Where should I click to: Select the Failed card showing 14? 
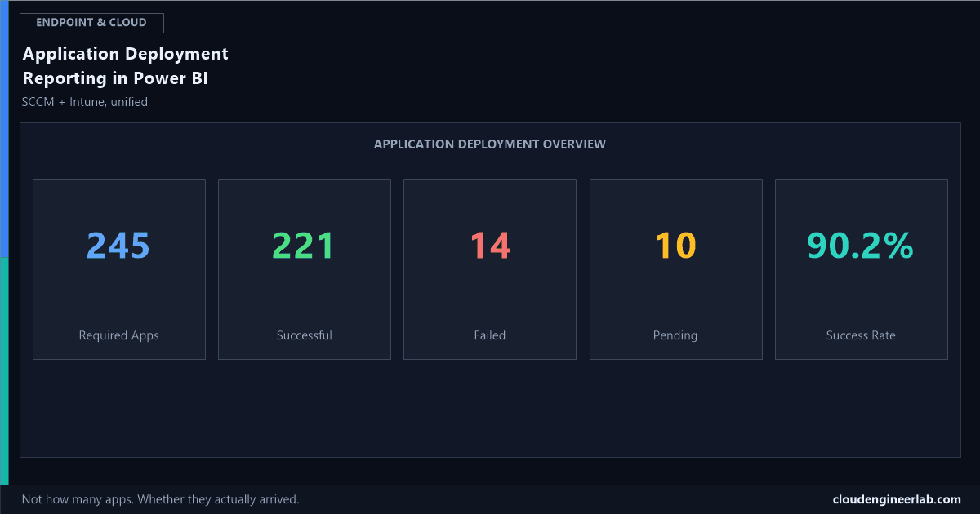point(490,269)
